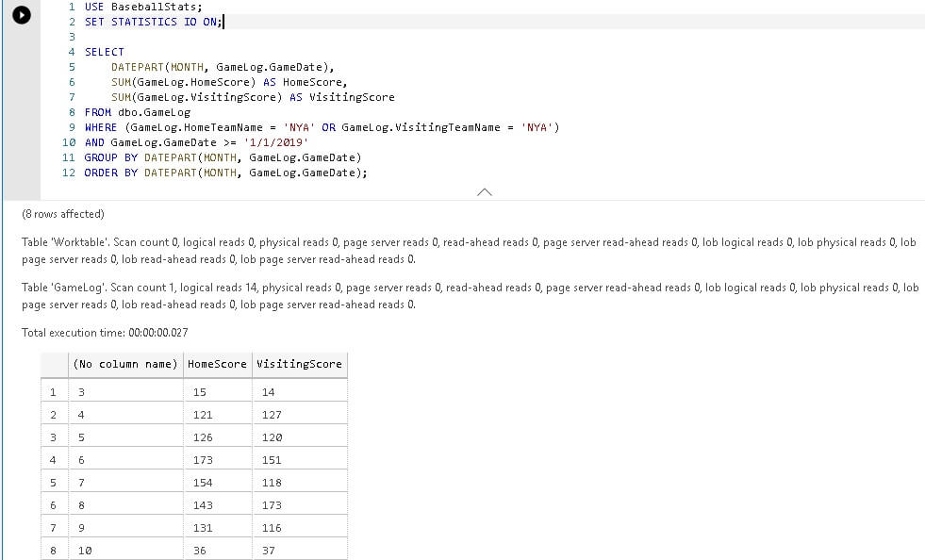The image size is (925, 560).
Task: Click the Table 'GameLog' statistics message
Action: [x=470, y=296]
